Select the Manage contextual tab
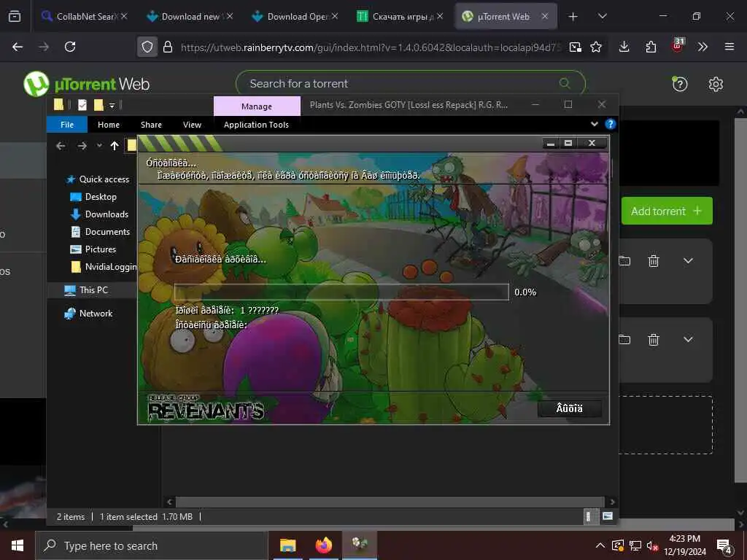 click(x=257, y=106)
